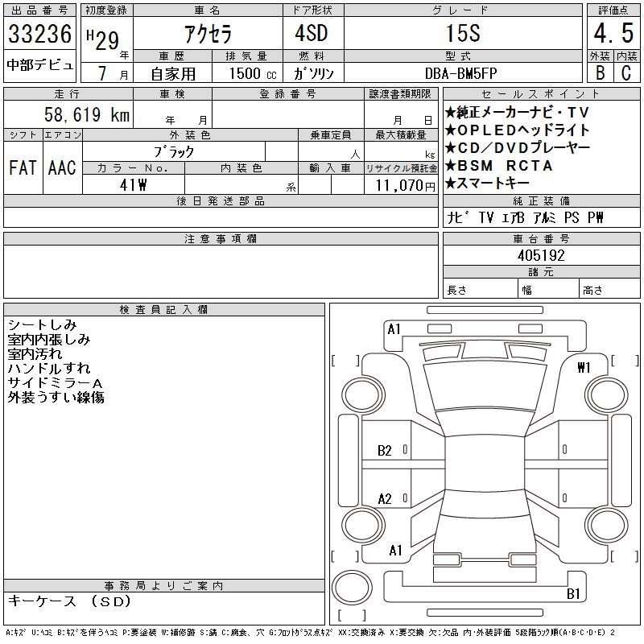Select the 事務局よりご案内 header
The height and width of the screenshot is (644, 644).
[164, 585]
